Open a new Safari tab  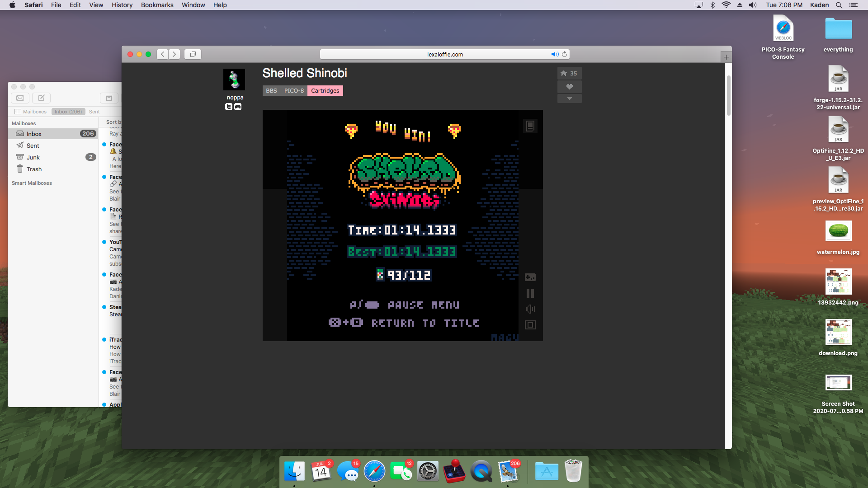(726, 57)
